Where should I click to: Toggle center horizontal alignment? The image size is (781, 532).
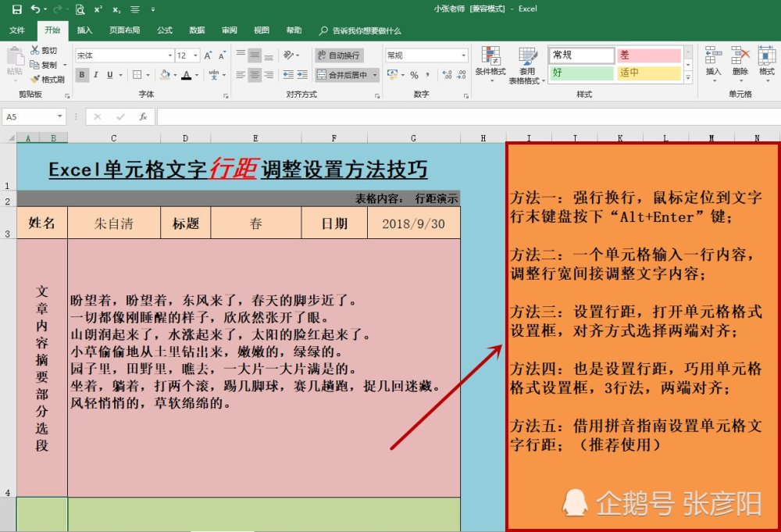point(255,75)
